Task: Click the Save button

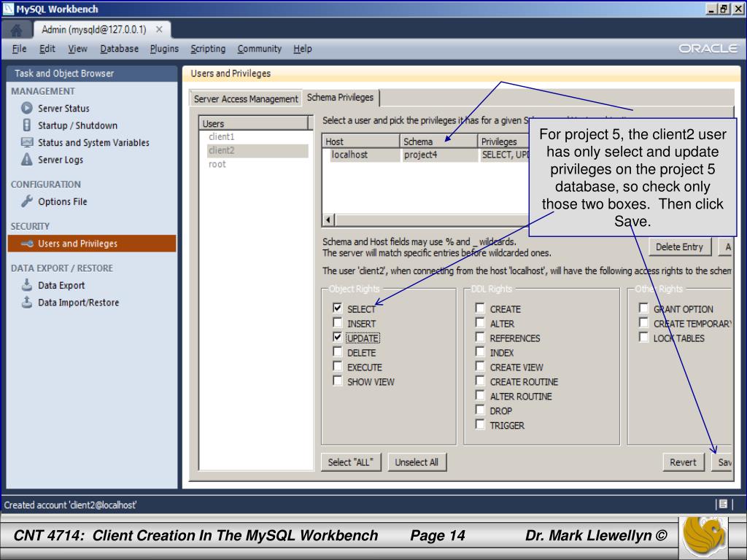Action: [721, 462]
